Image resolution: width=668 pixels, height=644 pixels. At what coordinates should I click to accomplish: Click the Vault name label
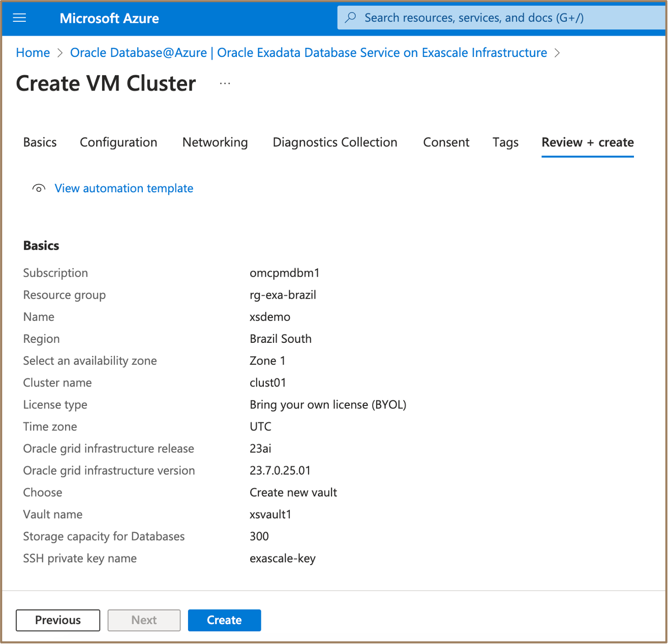tap(53, 514)
